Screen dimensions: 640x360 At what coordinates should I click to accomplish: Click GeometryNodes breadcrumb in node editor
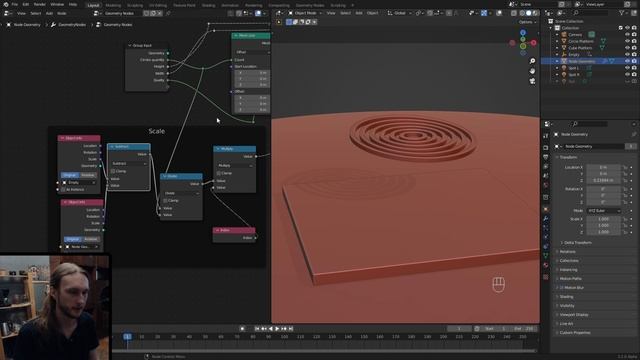[72, 24]
